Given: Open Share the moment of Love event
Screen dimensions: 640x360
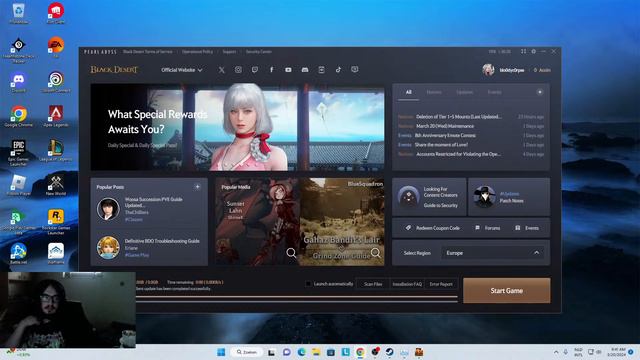Looking at the screenshot, I should tap(471, 145).
